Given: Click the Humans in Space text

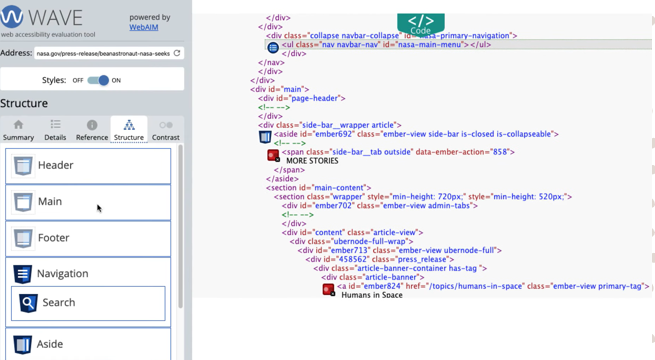Looking at the screenshot, I should [372, 295].
